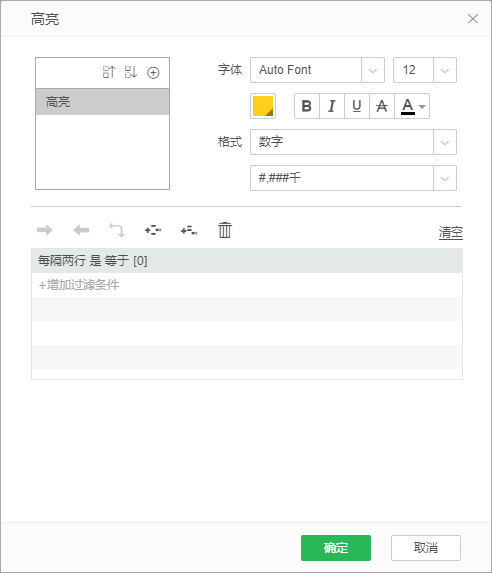492x573 pixels.
Task: Add a new highlight rule
Action: [153, 73]
